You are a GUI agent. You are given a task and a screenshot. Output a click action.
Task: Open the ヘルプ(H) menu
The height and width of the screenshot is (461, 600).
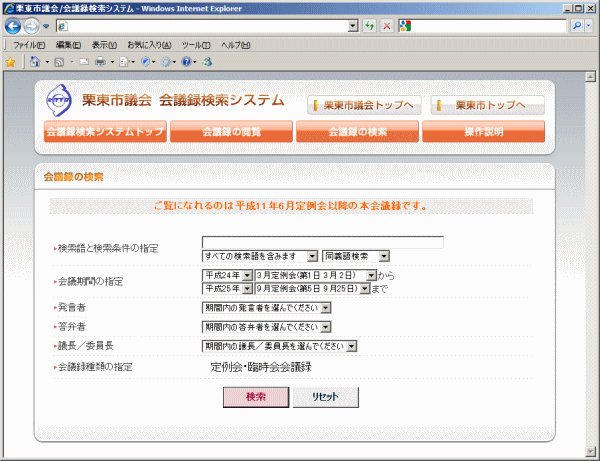[236, 45]
